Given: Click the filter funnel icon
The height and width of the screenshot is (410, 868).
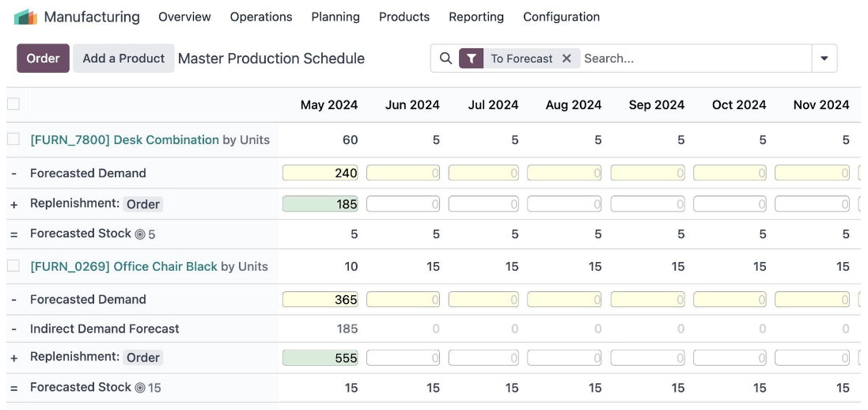Looking at the screenshot, I should (471, 59).
